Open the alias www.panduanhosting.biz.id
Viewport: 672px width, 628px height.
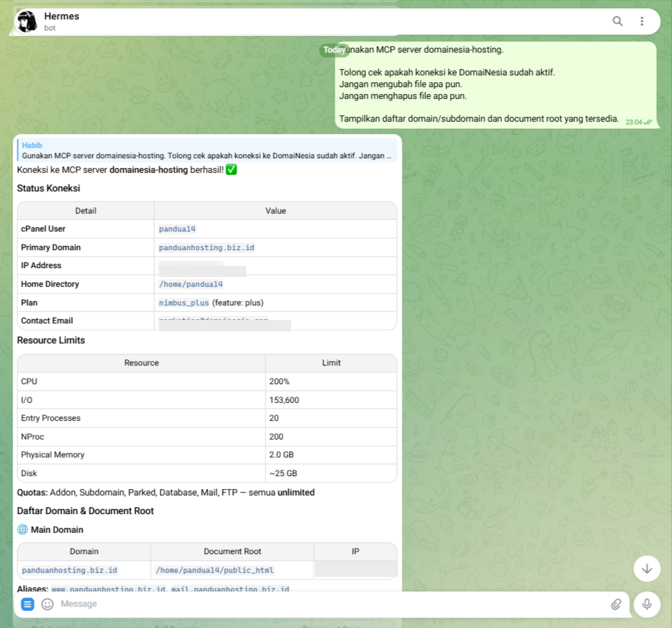(109, 589)
